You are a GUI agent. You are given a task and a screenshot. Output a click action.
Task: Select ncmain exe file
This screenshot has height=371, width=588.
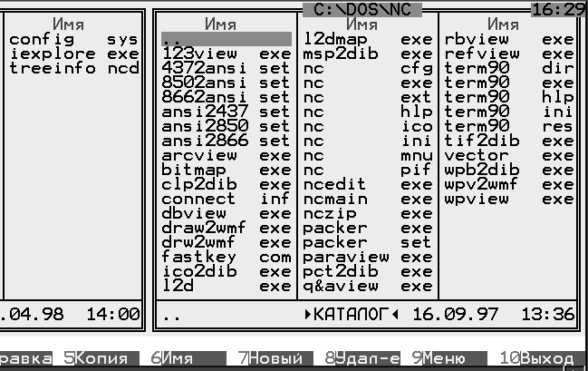pos(368,199)
